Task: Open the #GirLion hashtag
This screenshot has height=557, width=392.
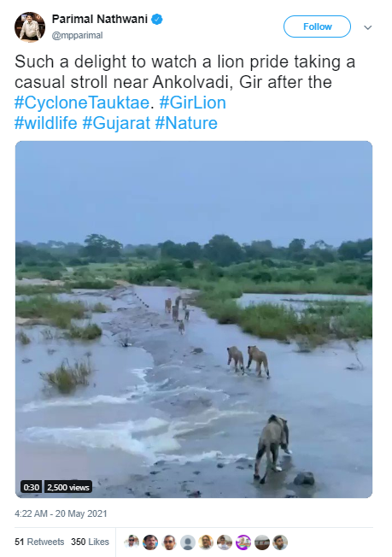Action: point(192,103)
